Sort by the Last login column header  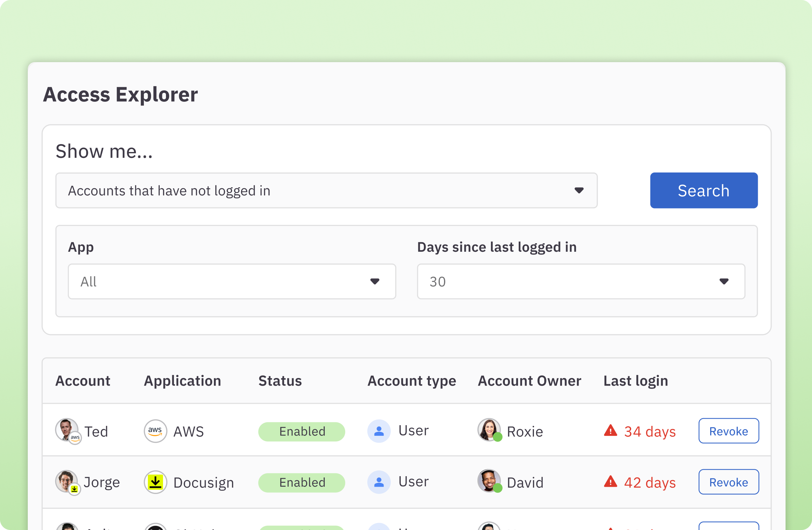click(x=635, y=381)
